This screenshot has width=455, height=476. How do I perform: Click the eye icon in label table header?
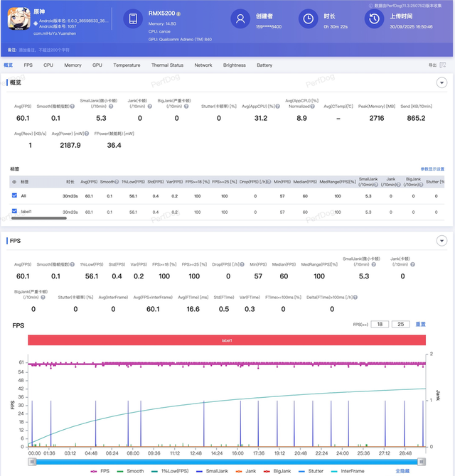[x=15, y=181]
